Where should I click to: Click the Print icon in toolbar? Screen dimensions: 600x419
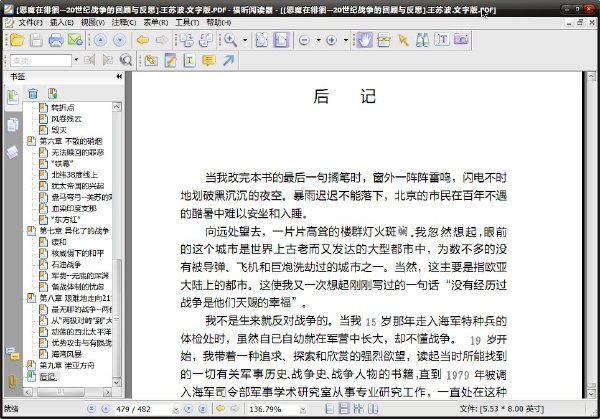pyautogui.click(x=56, y=40)
